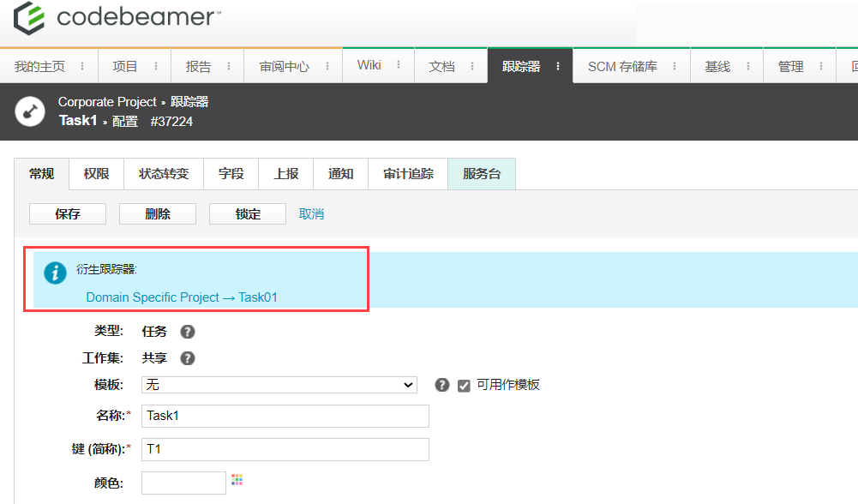Open help icon next to 工作集 共享

click(x=188, y=358)
